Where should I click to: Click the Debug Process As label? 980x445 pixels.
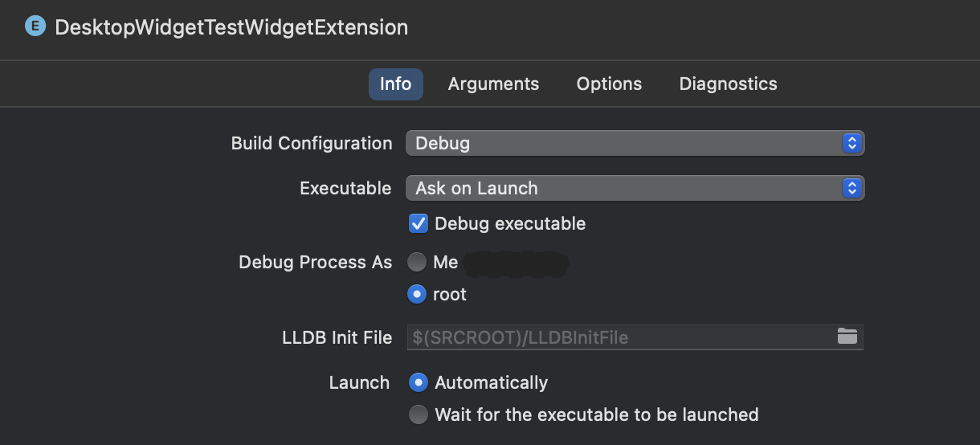click(316, 262)
